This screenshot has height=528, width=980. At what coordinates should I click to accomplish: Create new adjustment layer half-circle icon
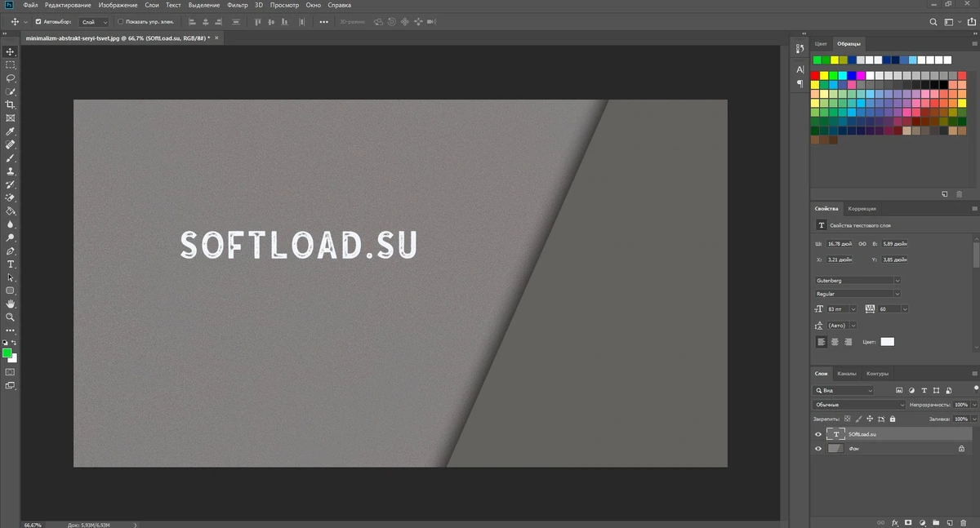pos(921,521)
